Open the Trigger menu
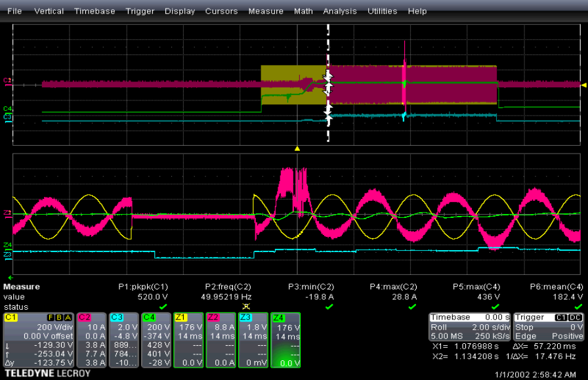 click(x=140, y=11)
